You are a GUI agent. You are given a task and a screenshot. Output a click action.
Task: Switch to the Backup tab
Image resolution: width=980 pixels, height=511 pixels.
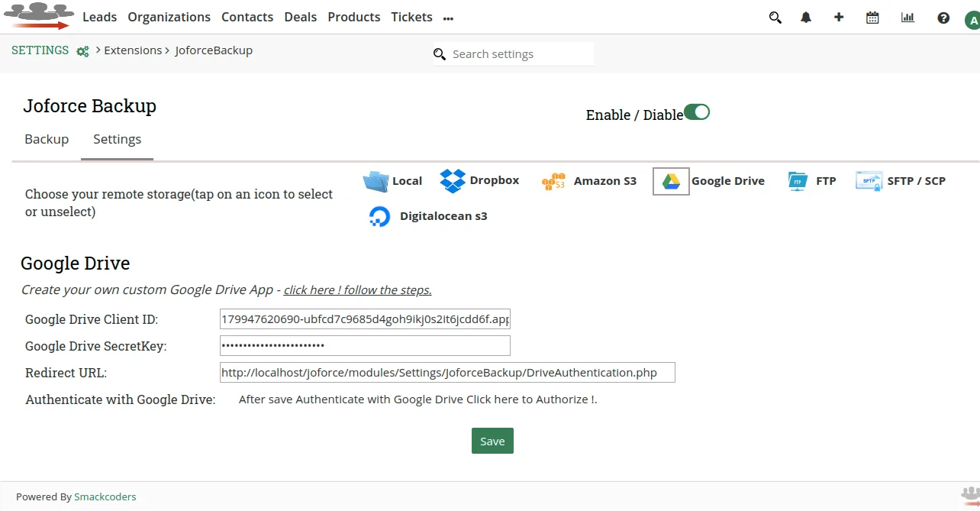click(47, 139)
